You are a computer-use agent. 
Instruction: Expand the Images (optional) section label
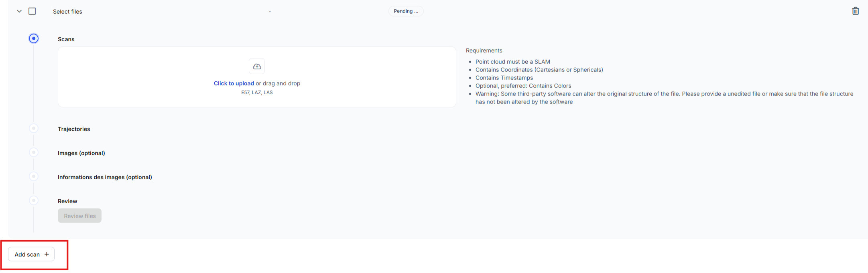coord(81,153)
